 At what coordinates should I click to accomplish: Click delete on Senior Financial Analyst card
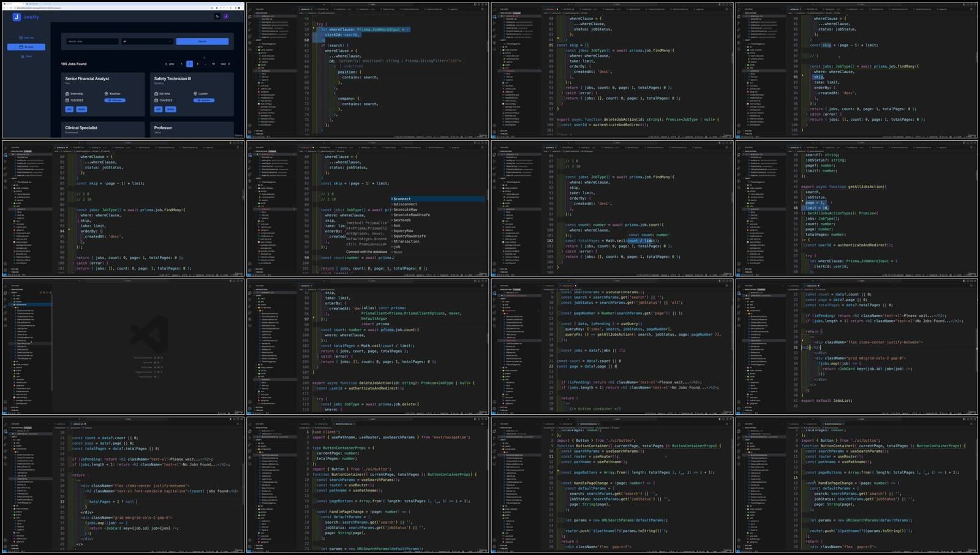[81, 109]
